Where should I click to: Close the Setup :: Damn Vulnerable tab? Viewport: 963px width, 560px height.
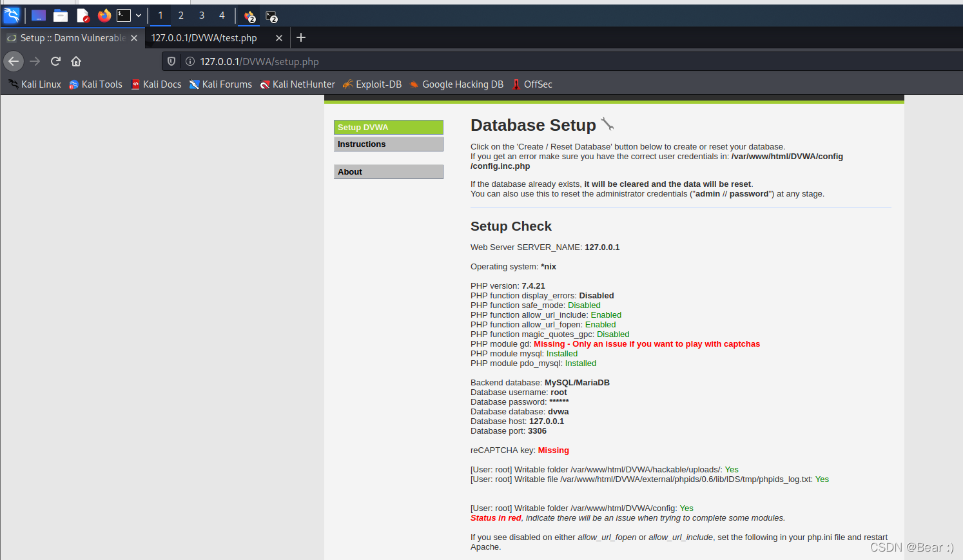134,38
